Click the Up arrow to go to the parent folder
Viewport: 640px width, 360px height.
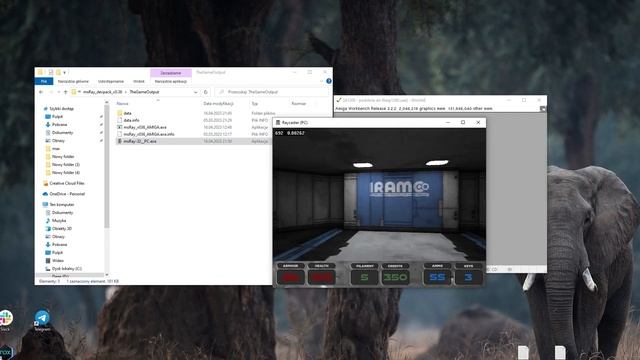tap(65, 92)
